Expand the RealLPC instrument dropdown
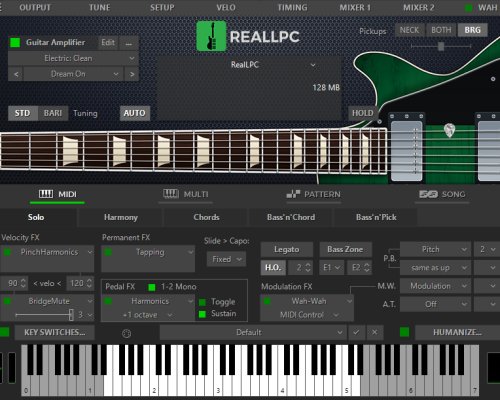500x400 pixels. pyautogui.click(x=273, y=65)
